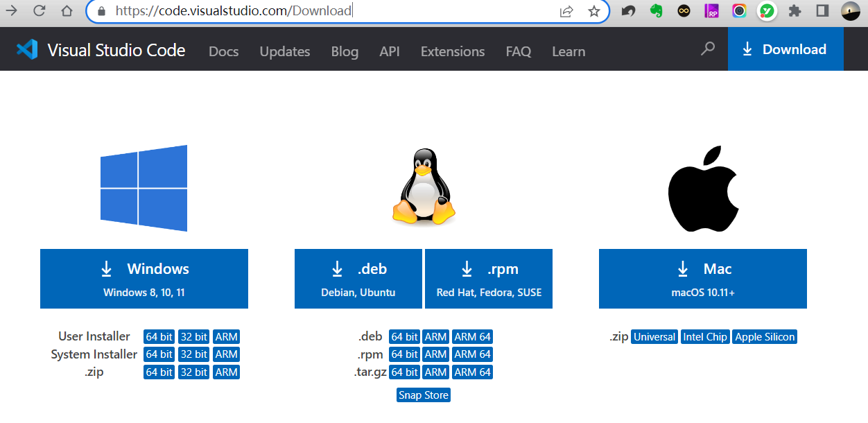This screenshot has width=868, height=423.
Task: Download VS Code for Mac
Action: coord(703,279)
